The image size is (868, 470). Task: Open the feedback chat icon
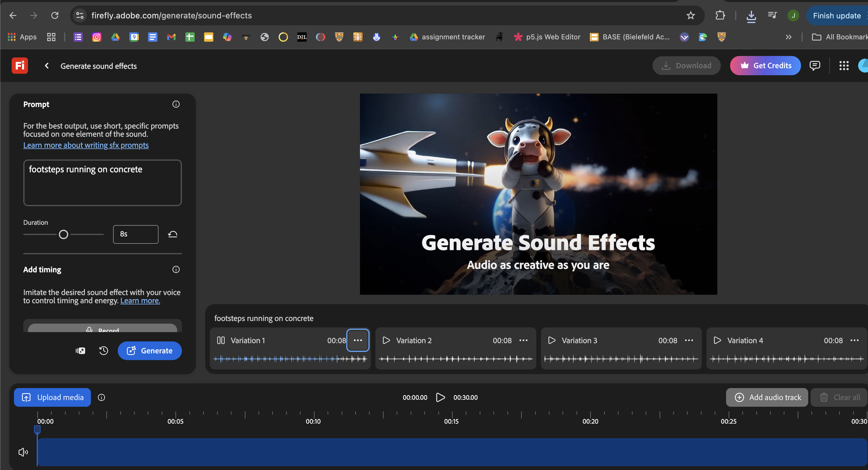point(814,65)
